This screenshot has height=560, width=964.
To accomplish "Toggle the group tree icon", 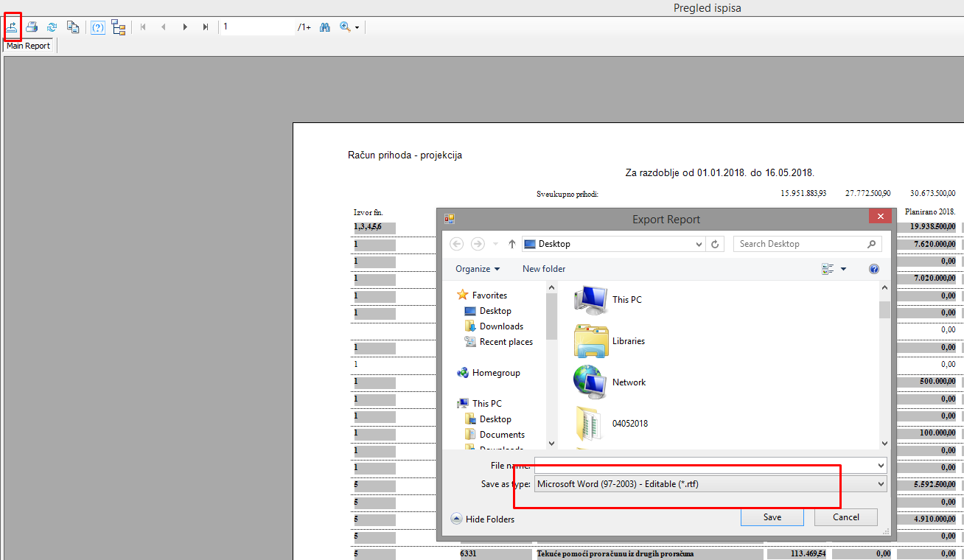I will point(119,27).
